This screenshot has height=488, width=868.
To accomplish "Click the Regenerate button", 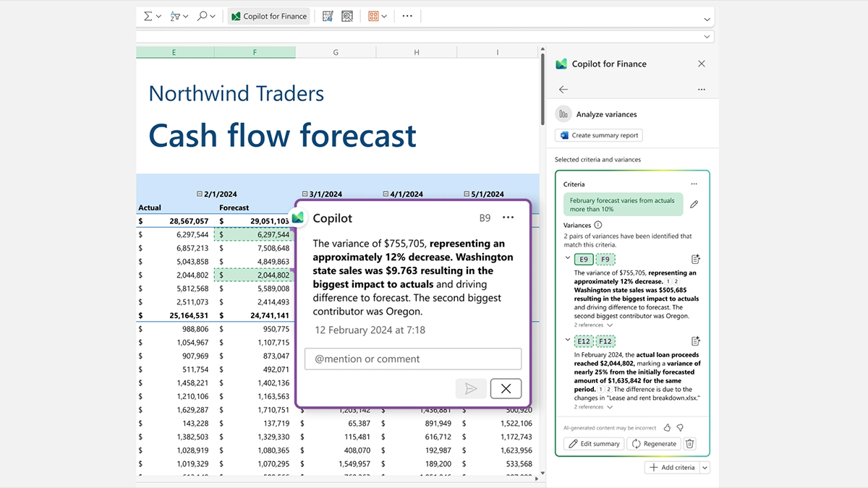I will coord(654,444).
